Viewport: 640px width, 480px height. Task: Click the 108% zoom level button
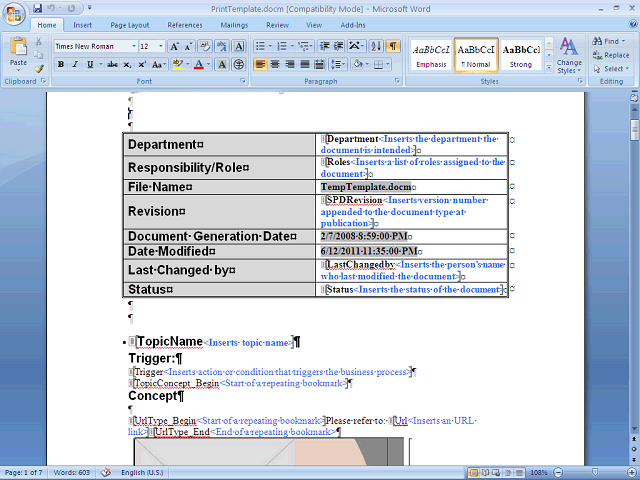tap(539, 473)
